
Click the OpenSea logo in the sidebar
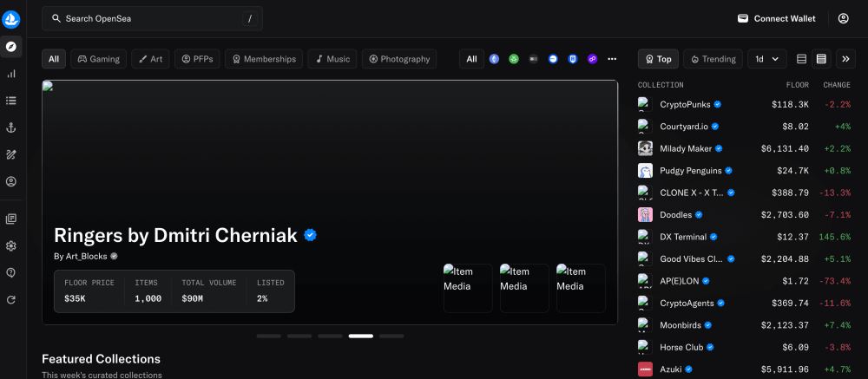11,18
